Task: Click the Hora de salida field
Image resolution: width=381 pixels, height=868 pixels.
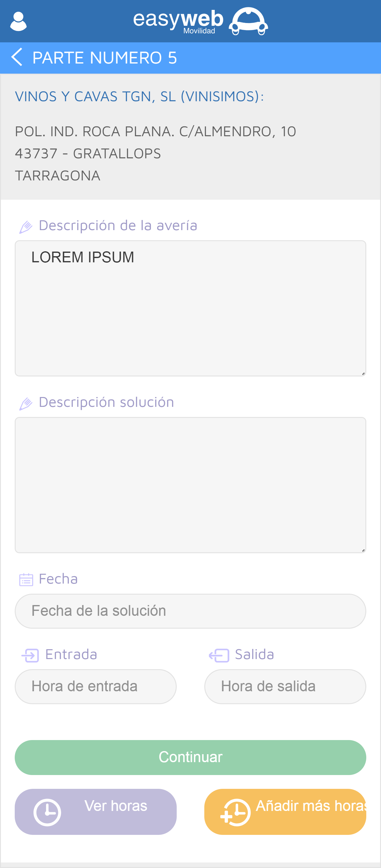Action: tap(285, 686)
